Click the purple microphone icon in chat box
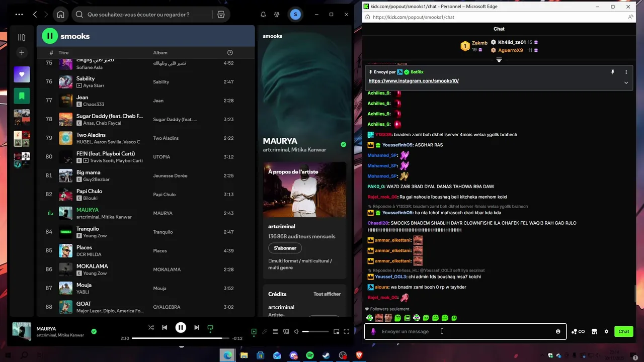Image resolution: width=644 pixels, height=362 pixels. click(x=373, y=332)
